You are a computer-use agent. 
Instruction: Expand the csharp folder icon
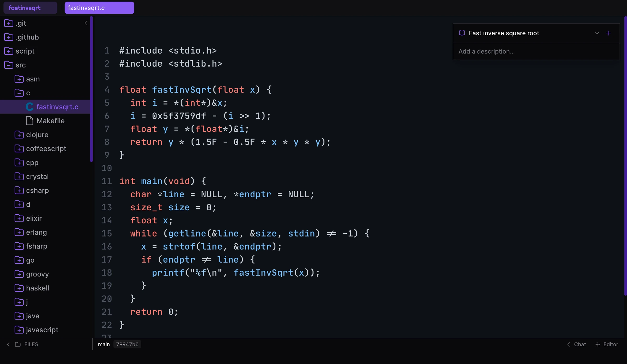pos(19,190)
